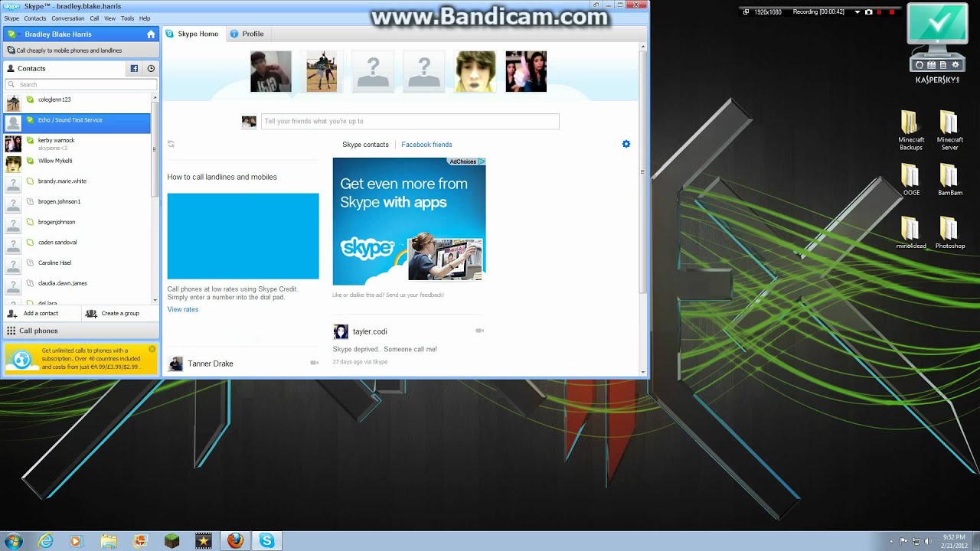Click the Skype Home house icon
The width and height of the screenshot is (980, 551).
coord(151,34)
